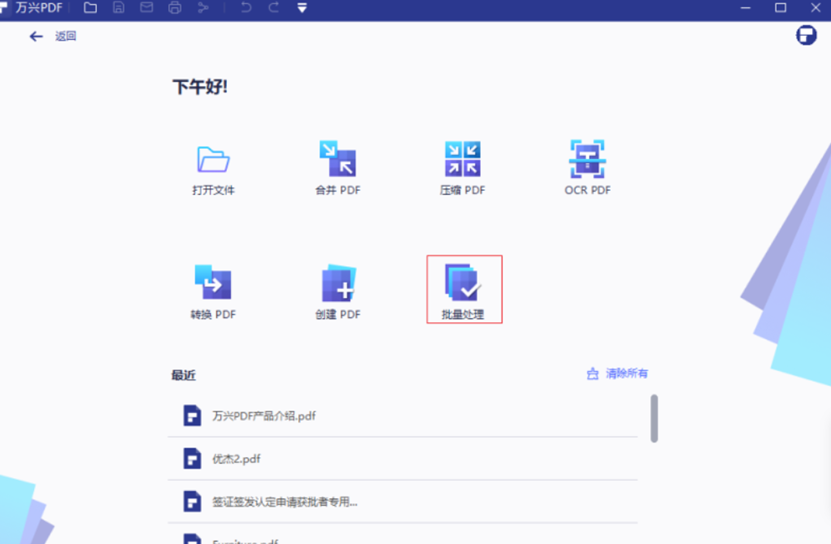831x544 pixels.
Task: Open the 打开文件 folder icon
Action: (x=213, y=159)
